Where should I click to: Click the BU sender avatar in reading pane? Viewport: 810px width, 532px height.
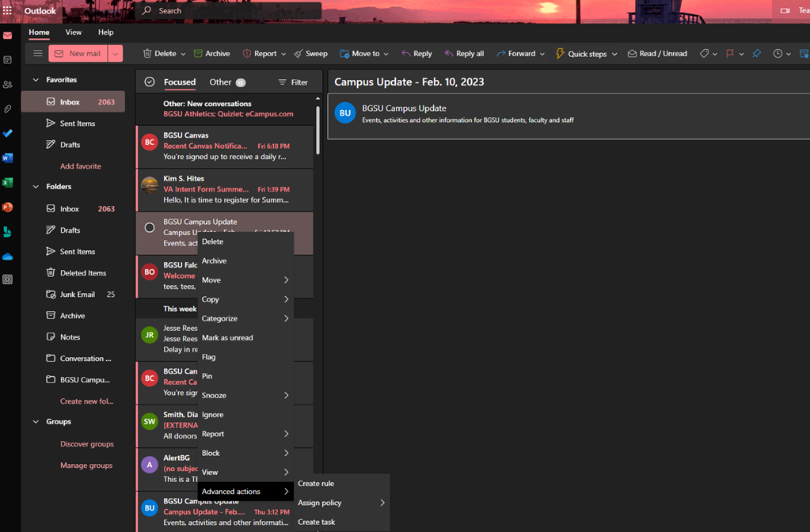[x=345, y=113]
